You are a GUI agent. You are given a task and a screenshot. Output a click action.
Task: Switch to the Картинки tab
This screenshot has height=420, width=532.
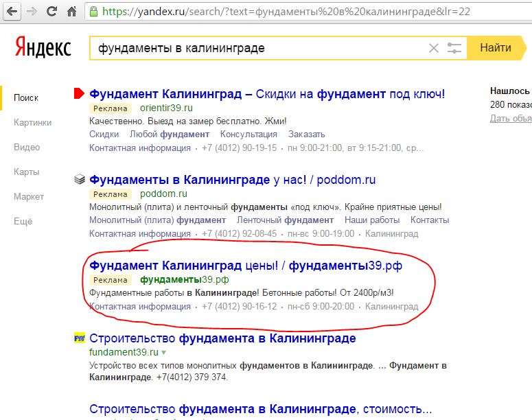[x=32, y=122]
